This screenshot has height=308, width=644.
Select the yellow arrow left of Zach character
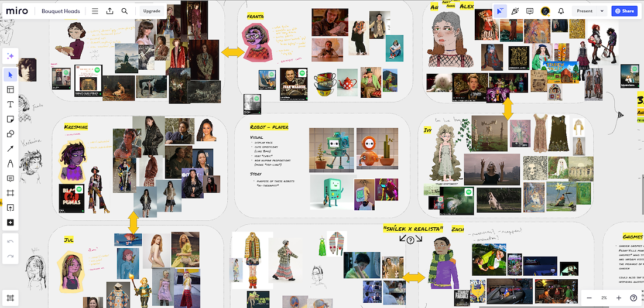414,278
